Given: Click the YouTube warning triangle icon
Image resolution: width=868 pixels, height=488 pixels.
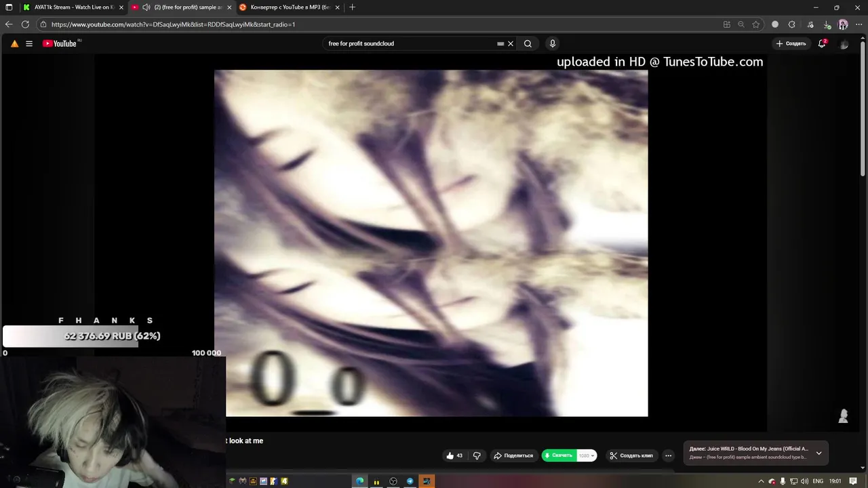Looking at the screenshot, I should (x=14, y=43).
